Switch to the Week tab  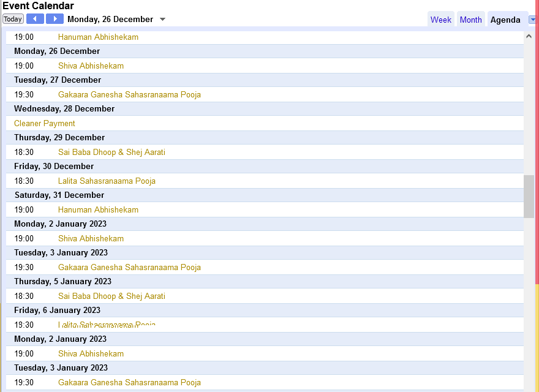coord(440,20)
